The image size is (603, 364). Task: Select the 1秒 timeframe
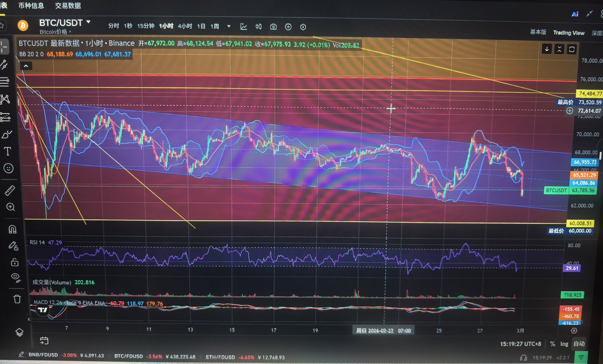coord(128,26)
